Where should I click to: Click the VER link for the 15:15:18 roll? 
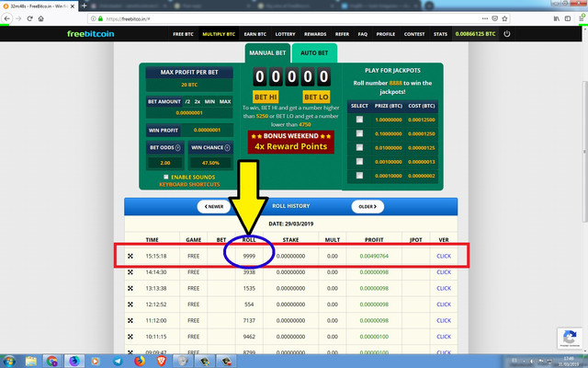pos(444,256)
